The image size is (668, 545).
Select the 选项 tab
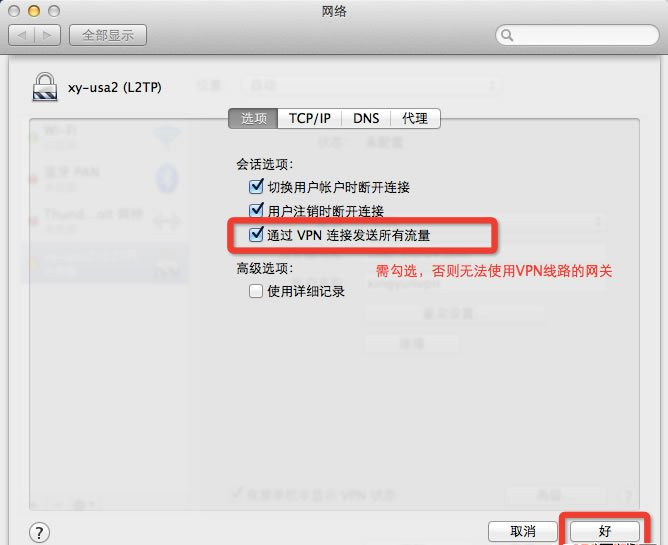[253, 118]
